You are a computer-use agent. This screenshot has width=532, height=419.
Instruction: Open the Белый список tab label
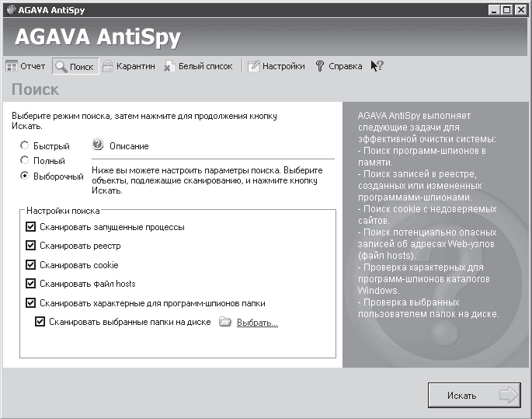click(x=205, y=67)
